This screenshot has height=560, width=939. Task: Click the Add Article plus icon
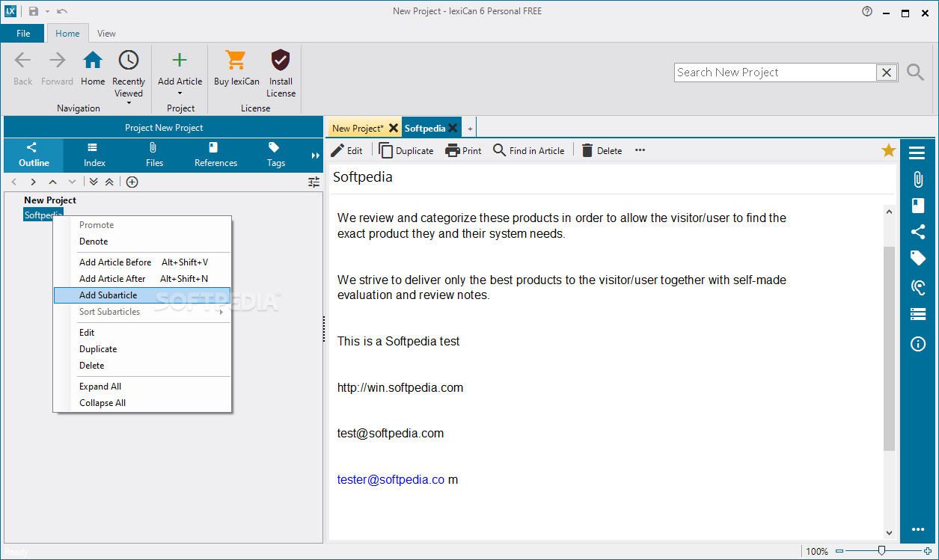pyautogui.click(x=180, y=61)
